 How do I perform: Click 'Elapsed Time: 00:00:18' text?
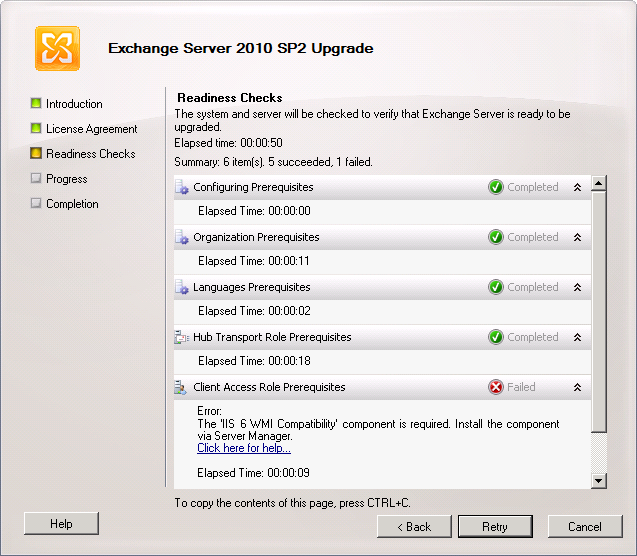pos(254,361)
